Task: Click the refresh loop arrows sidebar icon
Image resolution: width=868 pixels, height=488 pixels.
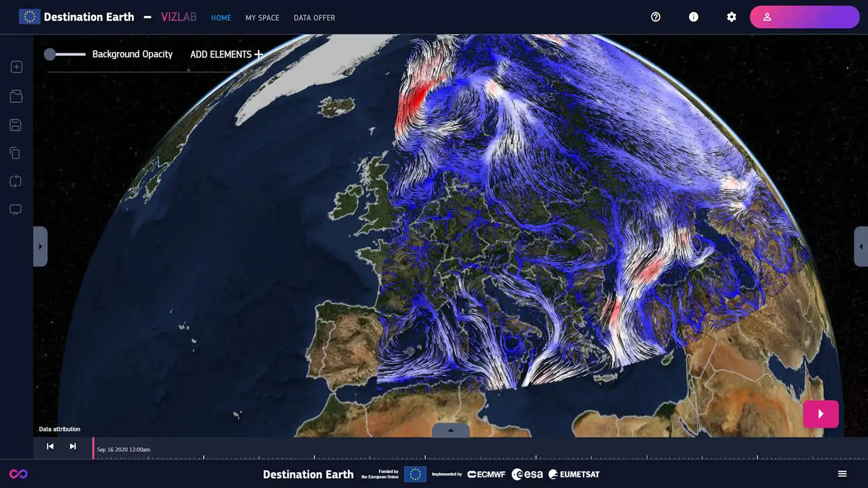Action: pos(16,181)
